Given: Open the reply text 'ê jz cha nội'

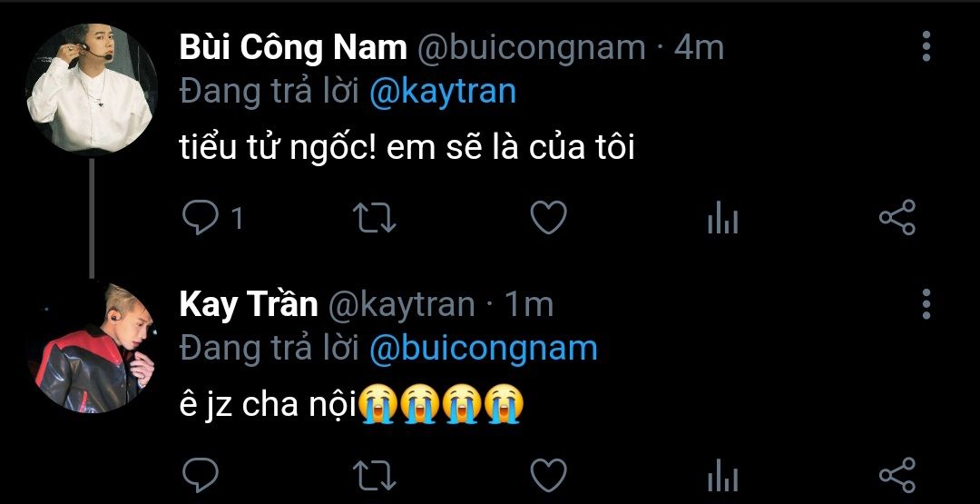Looking at the screenshot, I should click(268, 406).
